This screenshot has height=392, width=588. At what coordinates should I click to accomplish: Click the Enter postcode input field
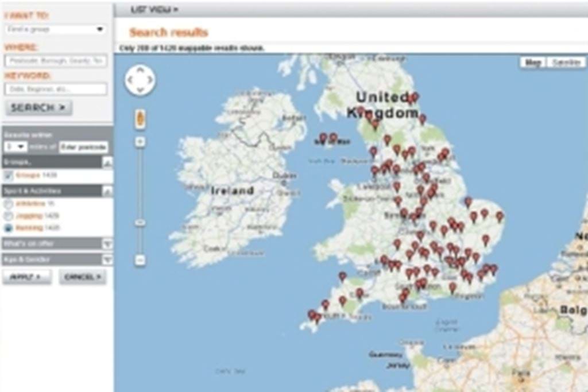click(83, 147)
